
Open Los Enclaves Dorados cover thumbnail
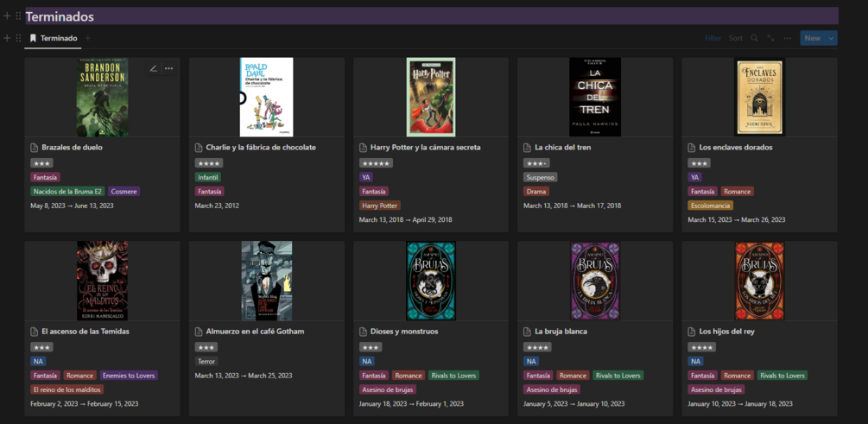click(x=759, y=97)
